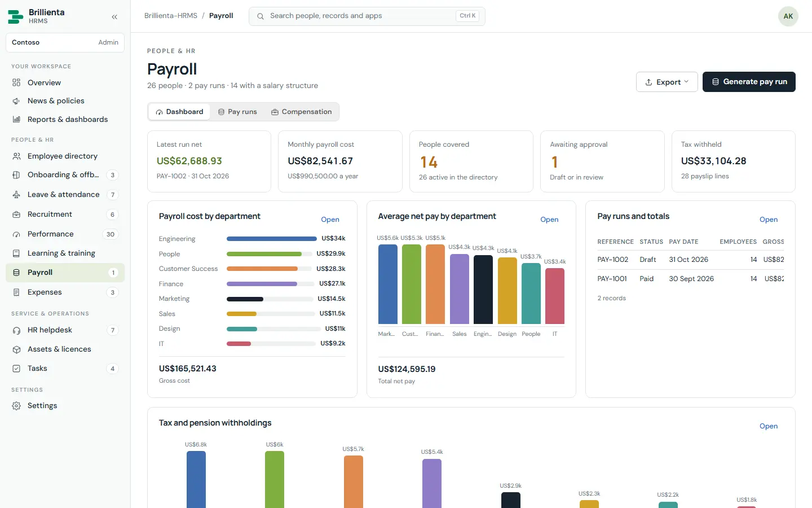Click the Tax withheld card

coord(734,161)
